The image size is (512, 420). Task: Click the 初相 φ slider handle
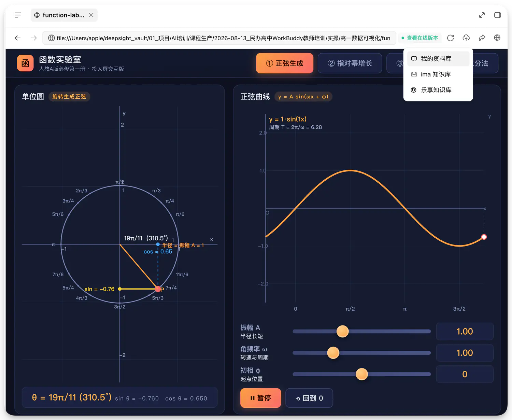pyautogui.click(x=362, y=374)
